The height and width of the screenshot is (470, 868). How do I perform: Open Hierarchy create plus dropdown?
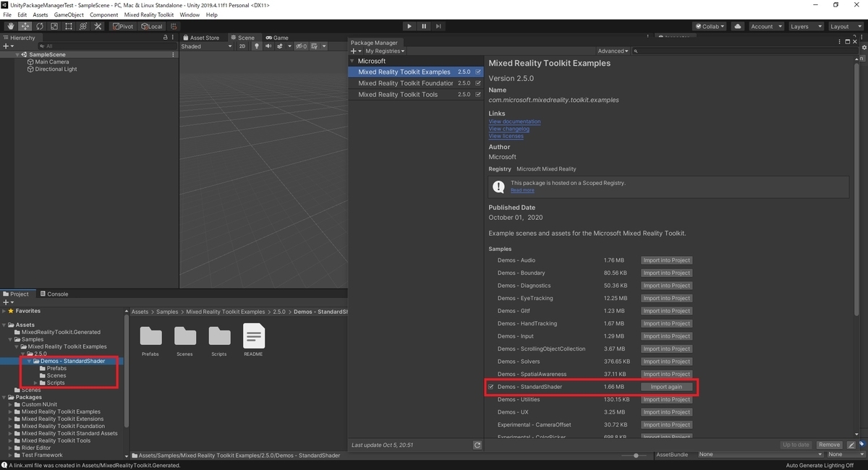9,46
